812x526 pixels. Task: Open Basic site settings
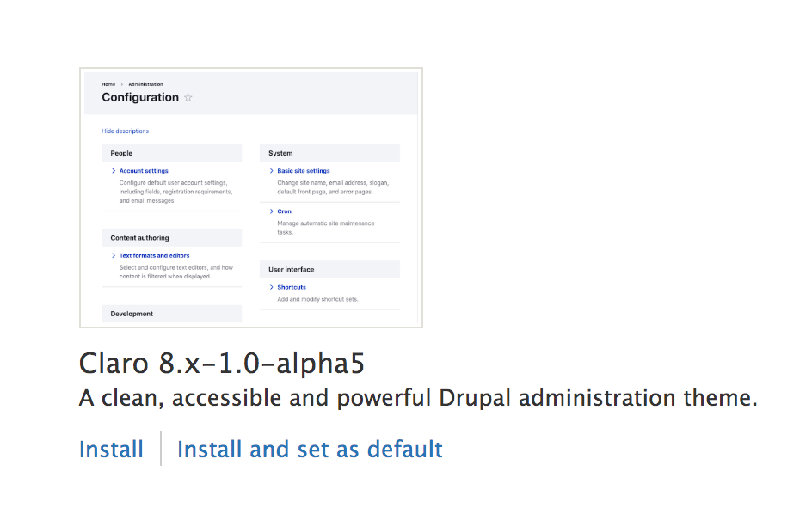[306, 170]
